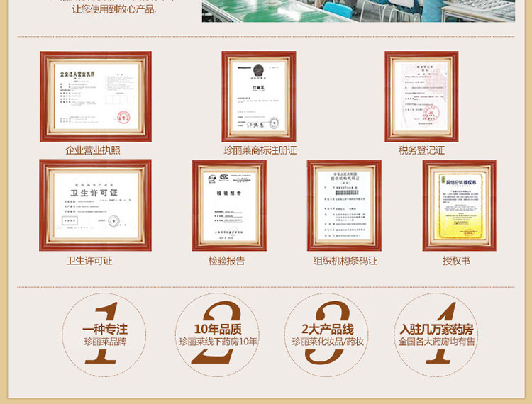The width and height of the screenshot is (532, 404).
Task: Select the 卫生许可证 framed certificate
Action: [95, 206]
